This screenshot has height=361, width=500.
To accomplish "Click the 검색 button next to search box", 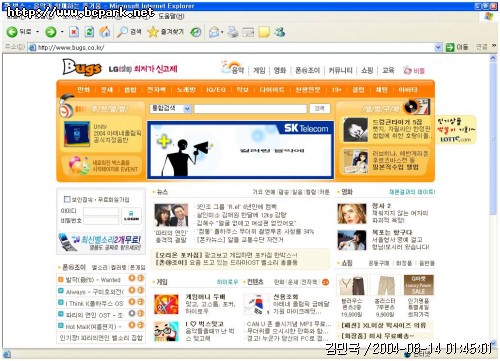I will tap(320, 108).
